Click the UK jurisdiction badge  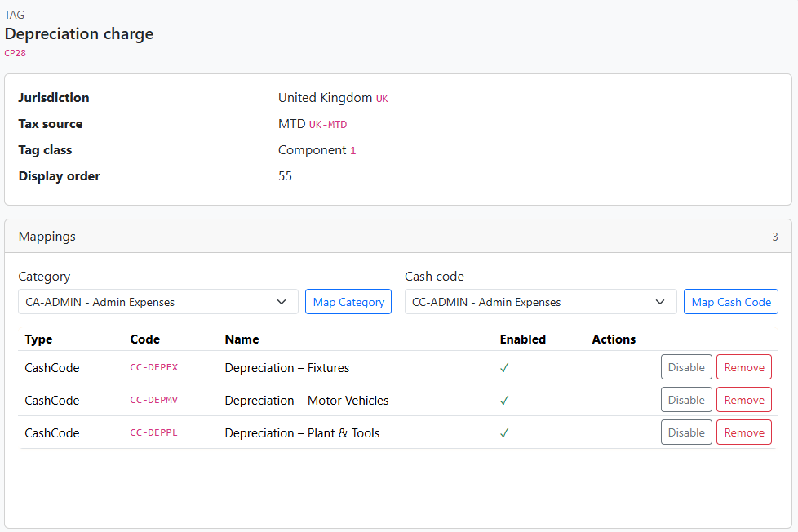pyautogui.click(x=382, y=97)
